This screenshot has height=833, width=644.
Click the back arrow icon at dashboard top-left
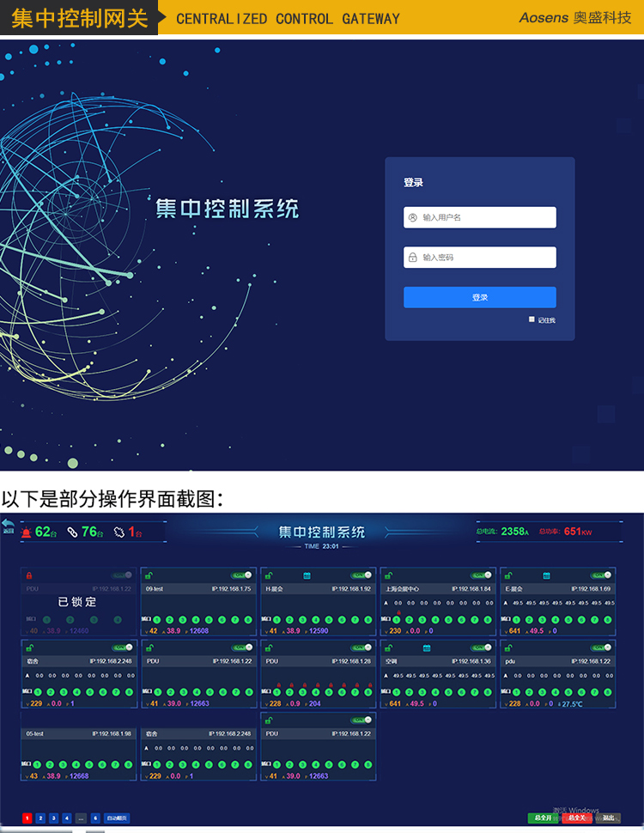click(x=8, y=524)
